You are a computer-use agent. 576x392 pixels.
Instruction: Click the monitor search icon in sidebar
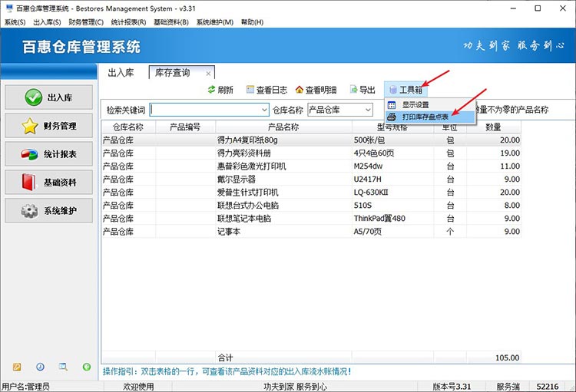[63, 367]
